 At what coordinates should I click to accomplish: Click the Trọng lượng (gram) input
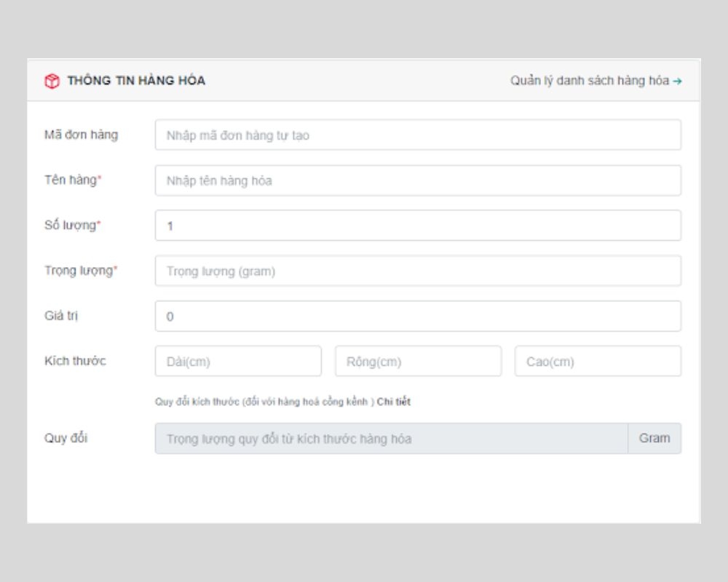tap(418, 271)
